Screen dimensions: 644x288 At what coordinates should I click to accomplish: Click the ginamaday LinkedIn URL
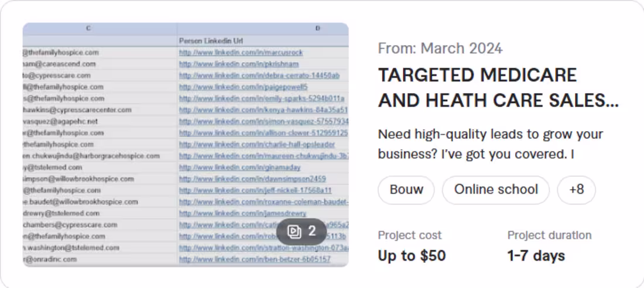pos(240,167)
